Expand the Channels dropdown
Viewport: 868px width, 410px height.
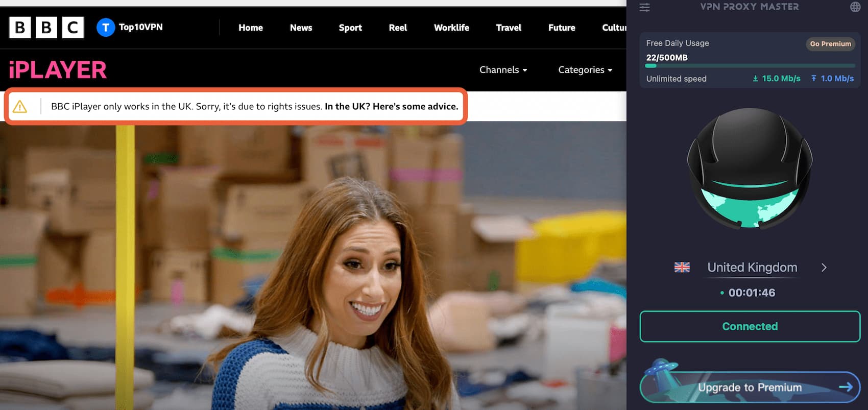coord(503,70)
